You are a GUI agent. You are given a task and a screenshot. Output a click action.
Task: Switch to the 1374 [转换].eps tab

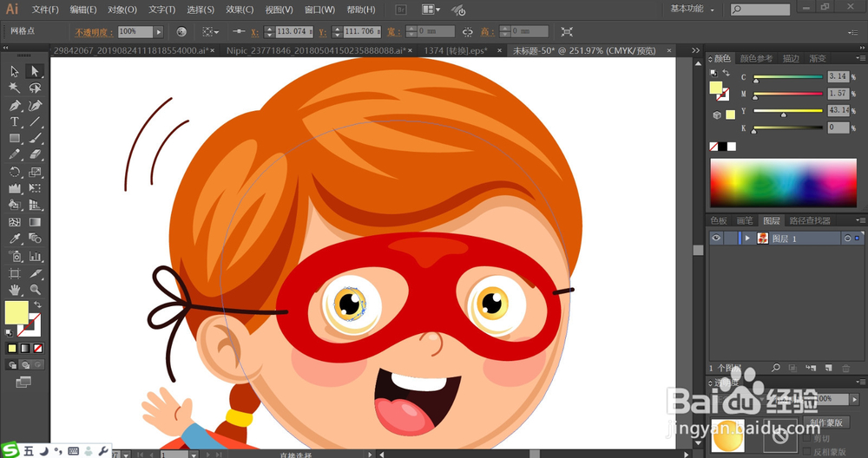(x=456, y=50)
